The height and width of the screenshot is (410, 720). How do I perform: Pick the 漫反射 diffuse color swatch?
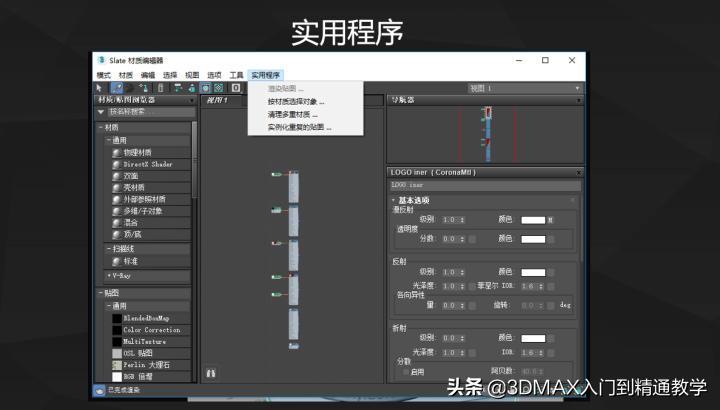533,220
